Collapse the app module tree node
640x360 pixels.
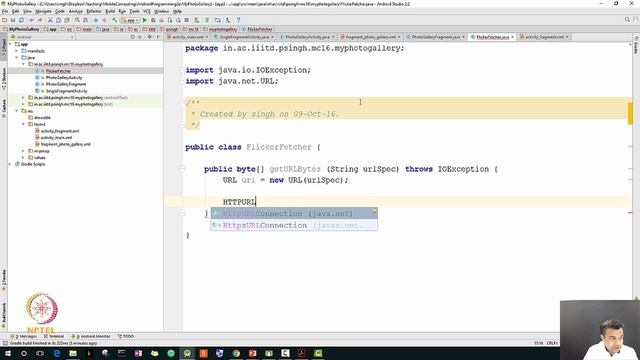point(10,44)
